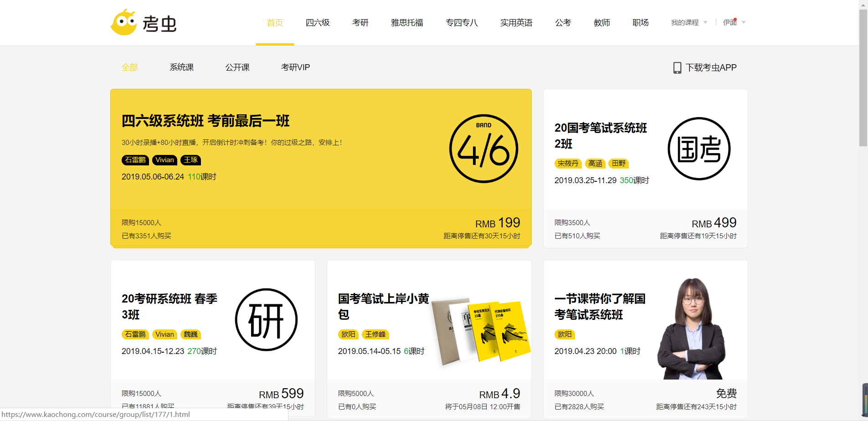The width and height of the screenshot is (868, 421).
Task: Click the scrollbar up arrow
Action: click(x=863, y=4)
